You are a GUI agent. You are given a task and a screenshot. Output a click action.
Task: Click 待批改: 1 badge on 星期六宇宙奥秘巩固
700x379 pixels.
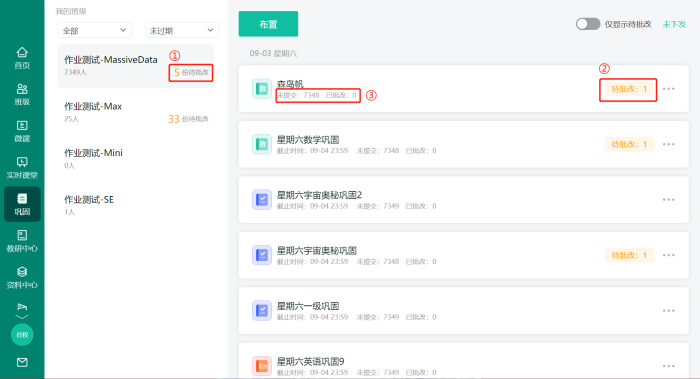(x=629, y=255)
